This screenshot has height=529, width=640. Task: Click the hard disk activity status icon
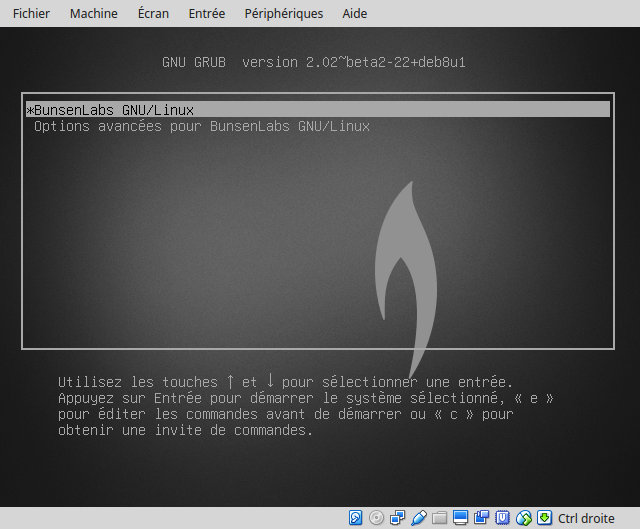[356, 518]
